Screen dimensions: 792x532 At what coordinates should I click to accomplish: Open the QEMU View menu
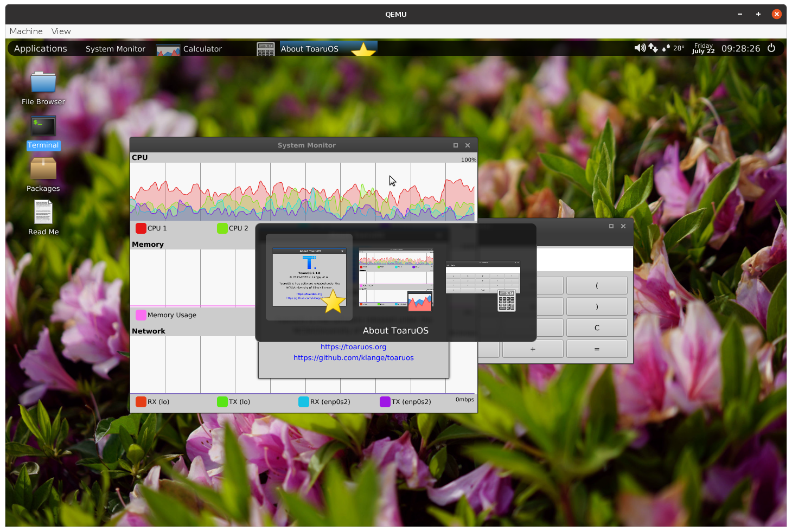[61, 31]
